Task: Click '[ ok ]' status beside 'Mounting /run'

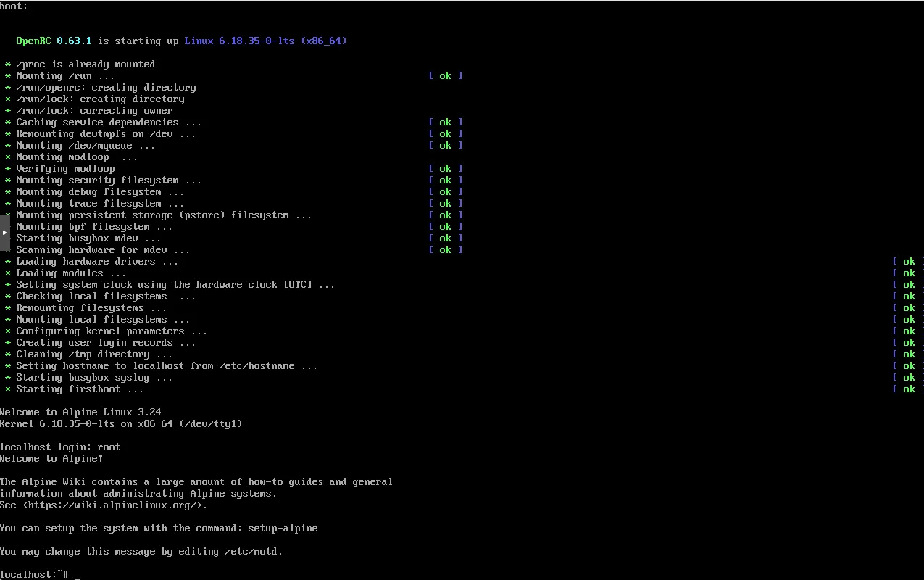Action: pos(445,75)
